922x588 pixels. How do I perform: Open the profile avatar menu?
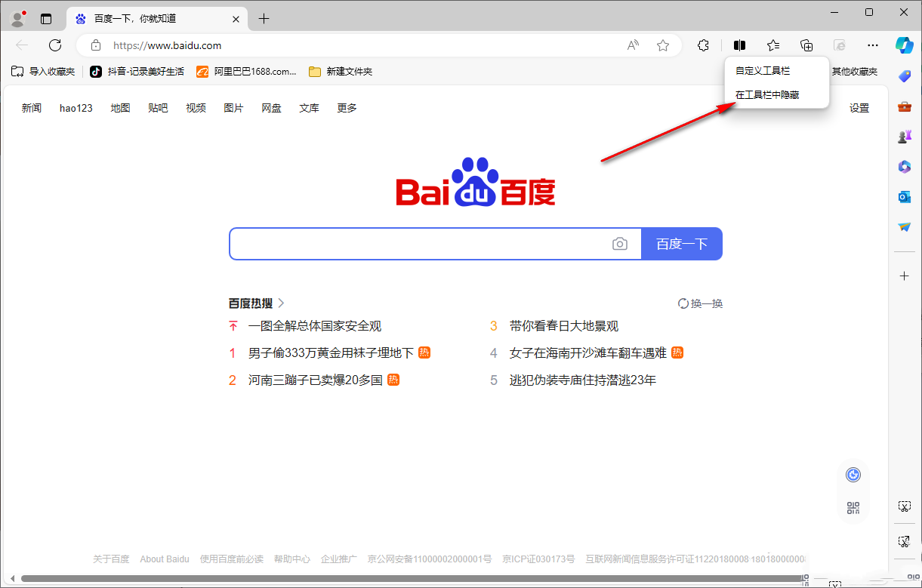[x=18, y=18]
